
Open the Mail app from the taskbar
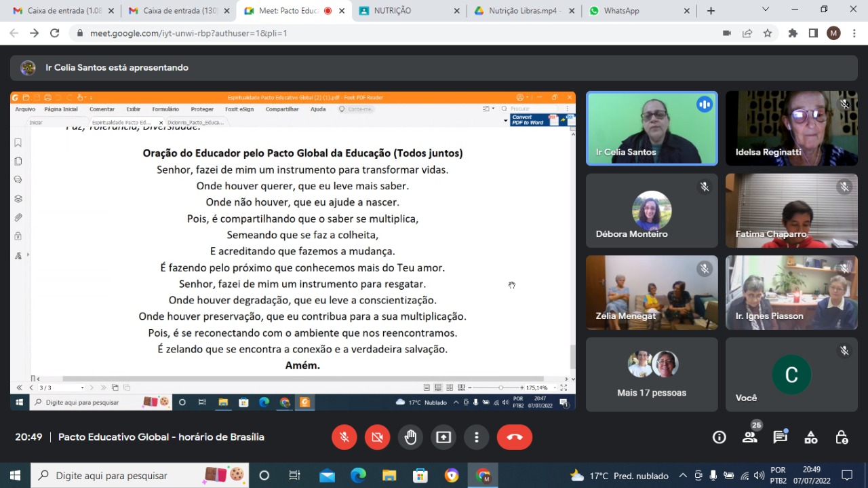point(327,475)
